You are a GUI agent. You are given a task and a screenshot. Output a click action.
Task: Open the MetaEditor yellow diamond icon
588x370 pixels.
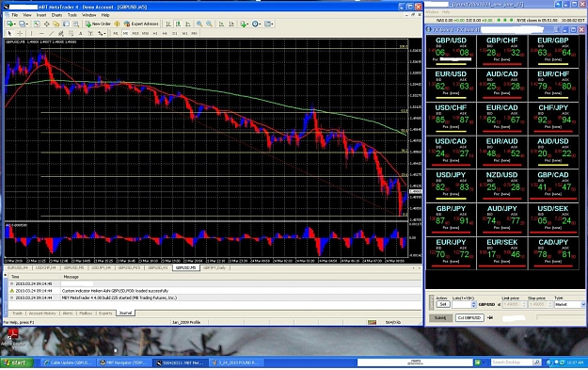117,24
